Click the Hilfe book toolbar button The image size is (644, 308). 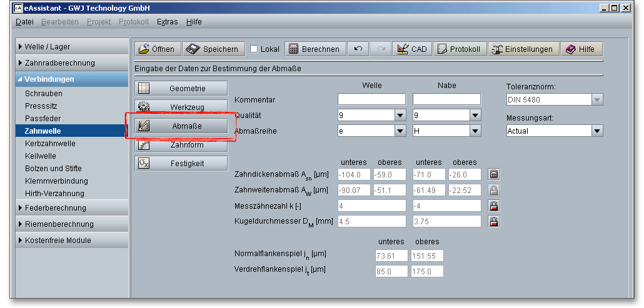[581, 49]
